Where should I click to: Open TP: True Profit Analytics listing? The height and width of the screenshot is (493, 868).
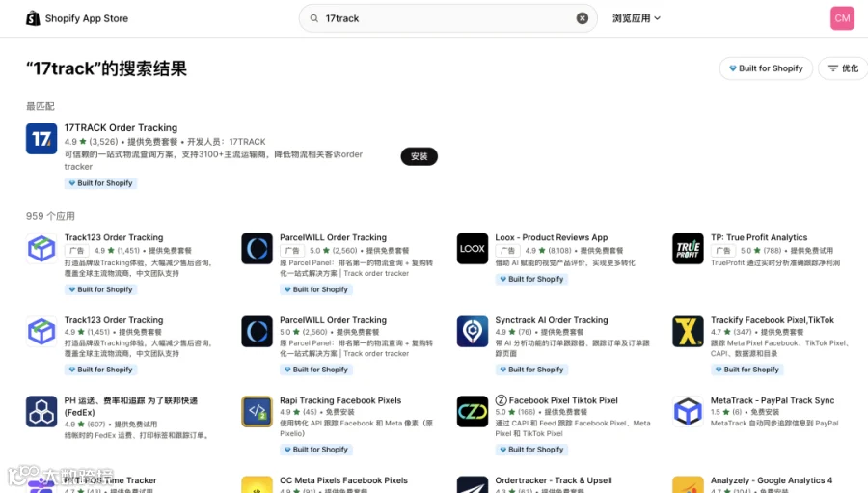tap(759, 237)
